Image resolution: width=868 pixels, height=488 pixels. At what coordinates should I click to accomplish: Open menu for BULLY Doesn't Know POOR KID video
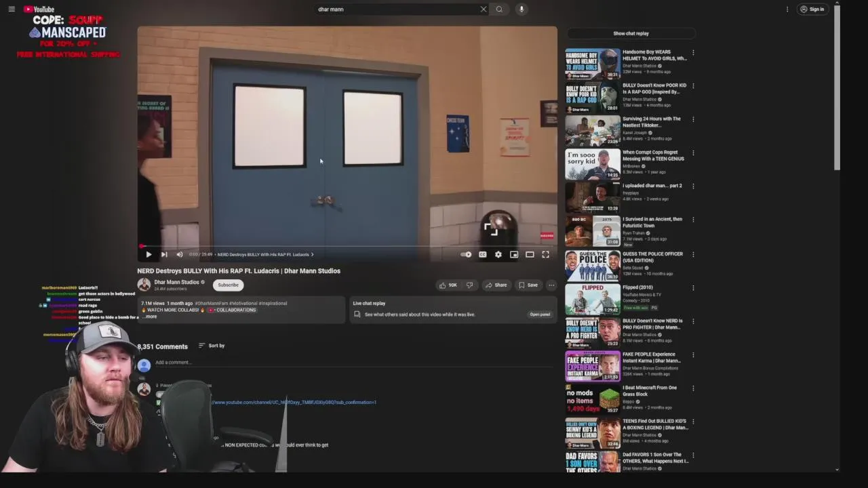[693, 86]
